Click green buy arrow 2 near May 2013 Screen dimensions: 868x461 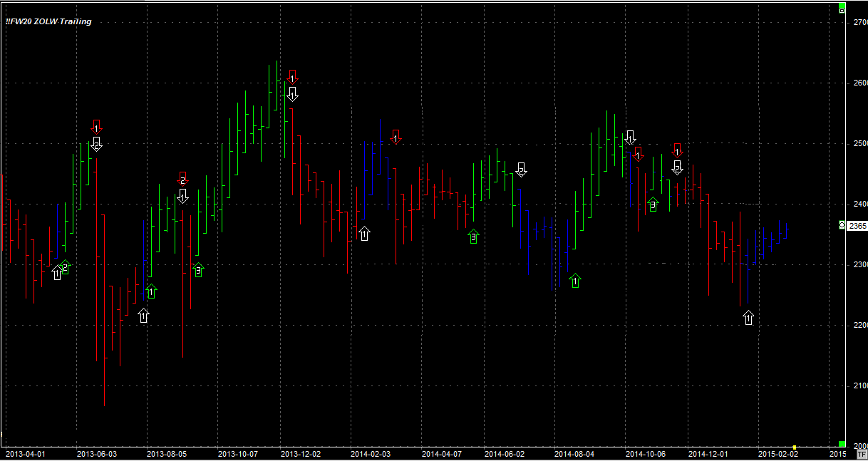point(66,267)
